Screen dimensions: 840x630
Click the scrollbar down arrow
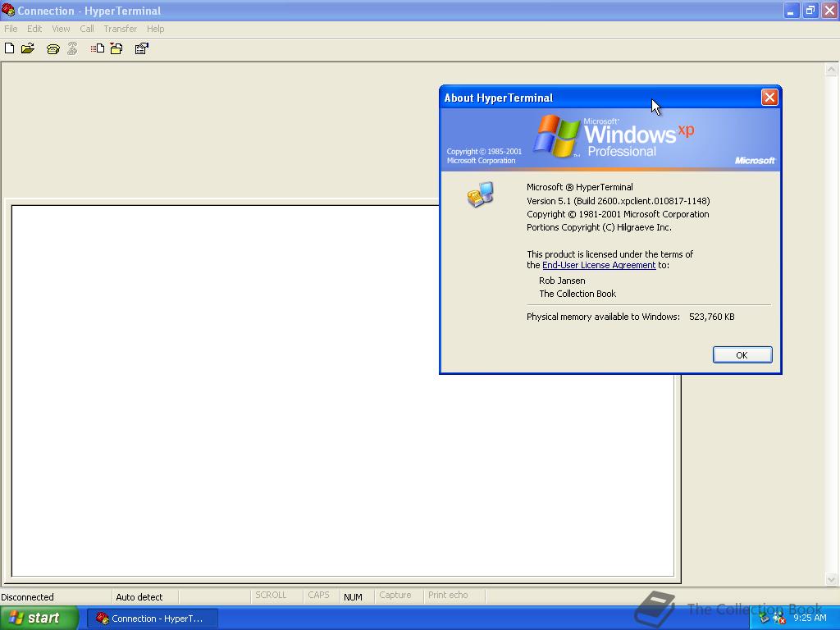click(x=831, y=579)
